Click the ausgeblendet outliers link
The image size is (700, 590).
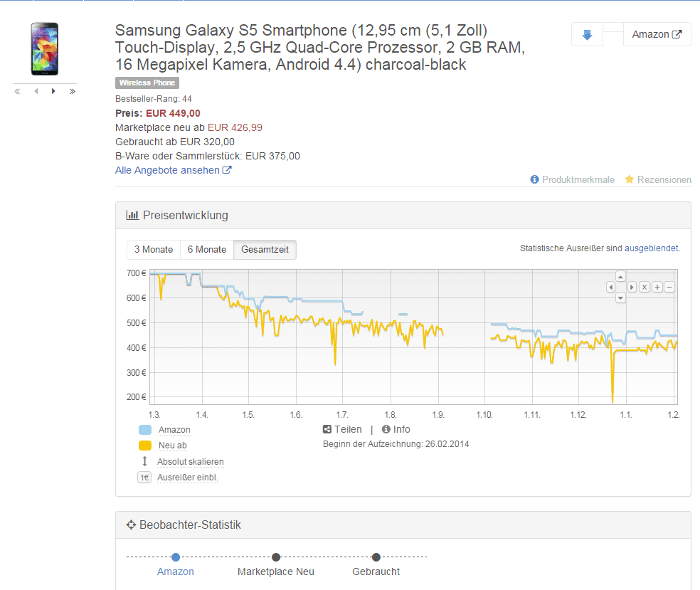pos(652,248)
